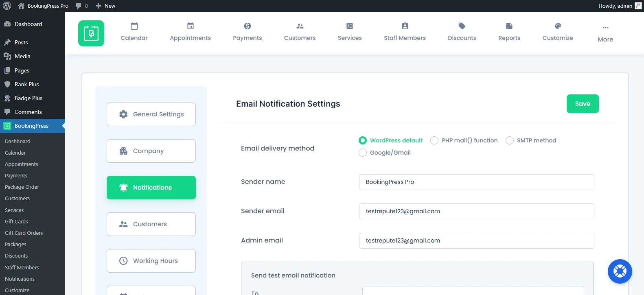The width and height of the screenshot is (644, 295).
Task: Click the BookingPress green logo
Action: click(91, 33)
